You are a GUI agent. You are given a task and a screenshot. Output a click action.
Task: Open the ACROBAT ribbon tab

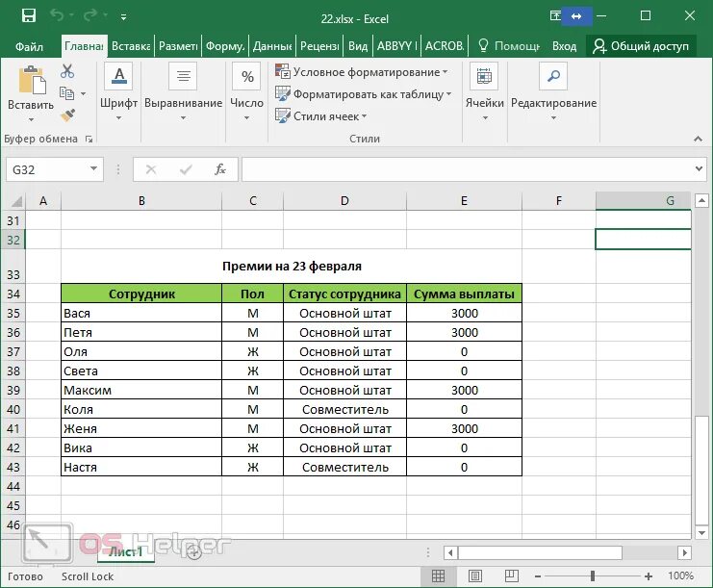coord(445,46)
